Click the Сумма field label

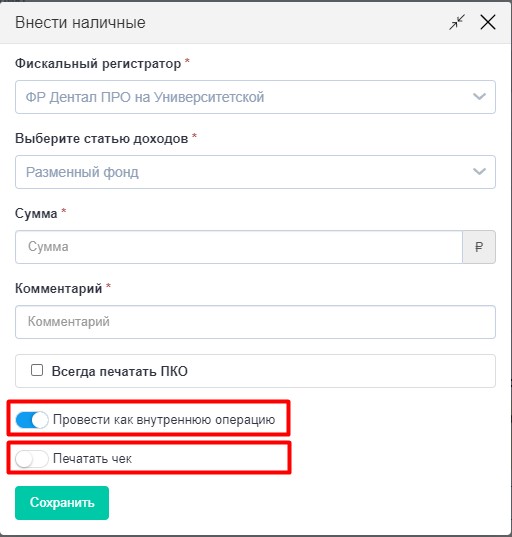(36, 214)
